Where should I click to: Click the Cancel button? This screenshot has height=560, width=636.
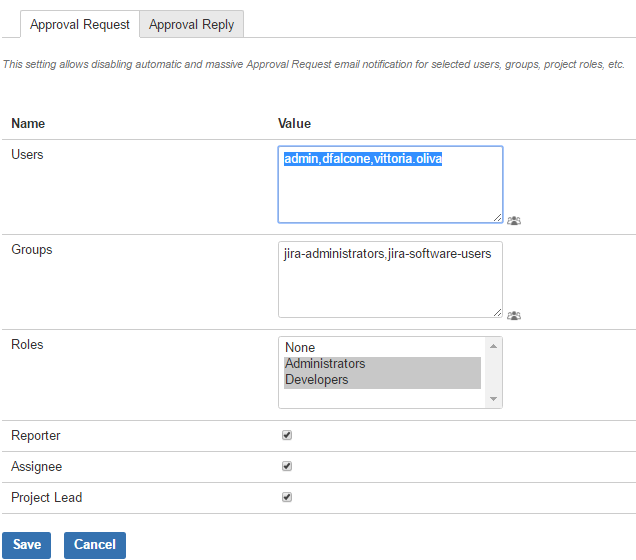pyautogui.click(x=95, y=545)
